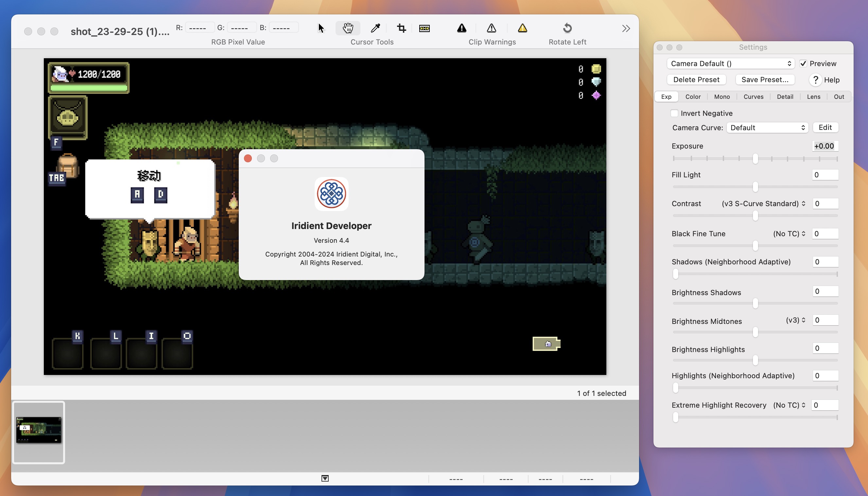Switch to the Lens tab

(813, 97)
